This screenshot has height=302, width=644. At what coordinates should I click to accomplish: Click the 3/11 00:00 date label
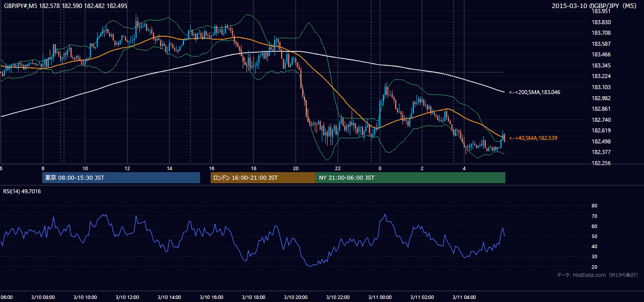pos(380,297)
